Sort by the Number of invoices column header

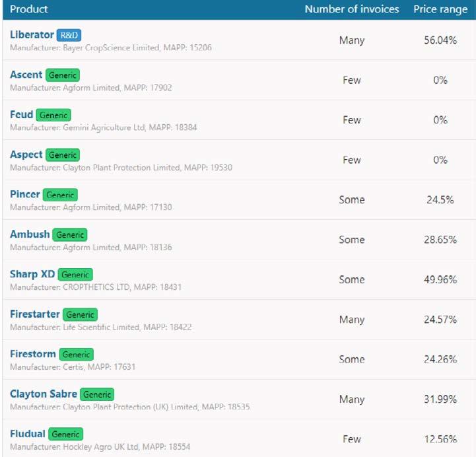point(352,9)
